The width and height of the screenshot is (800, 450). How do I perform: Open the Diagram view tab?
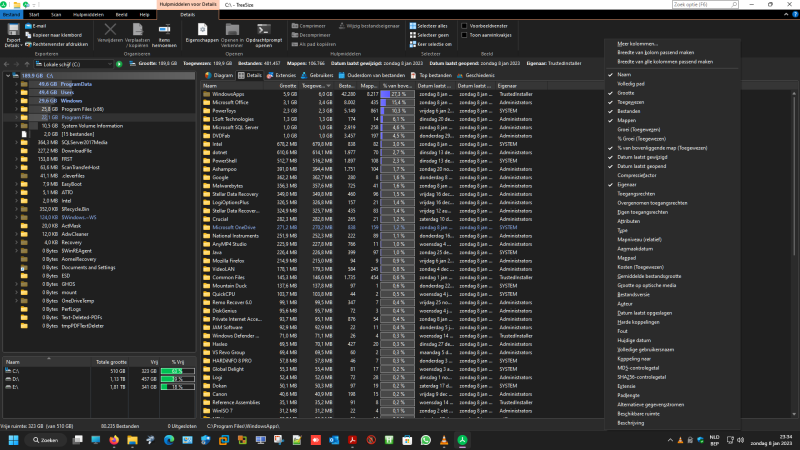(219, 75)
